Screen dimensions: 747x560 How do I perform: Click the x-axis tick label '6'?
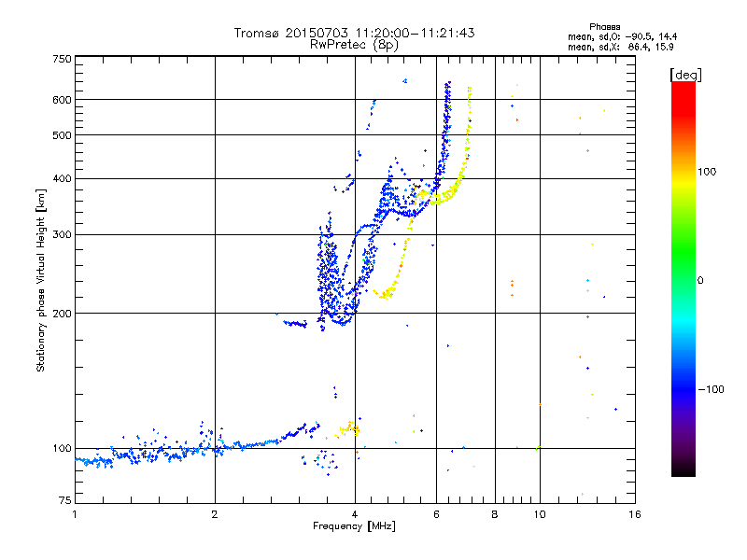(436, 514)
